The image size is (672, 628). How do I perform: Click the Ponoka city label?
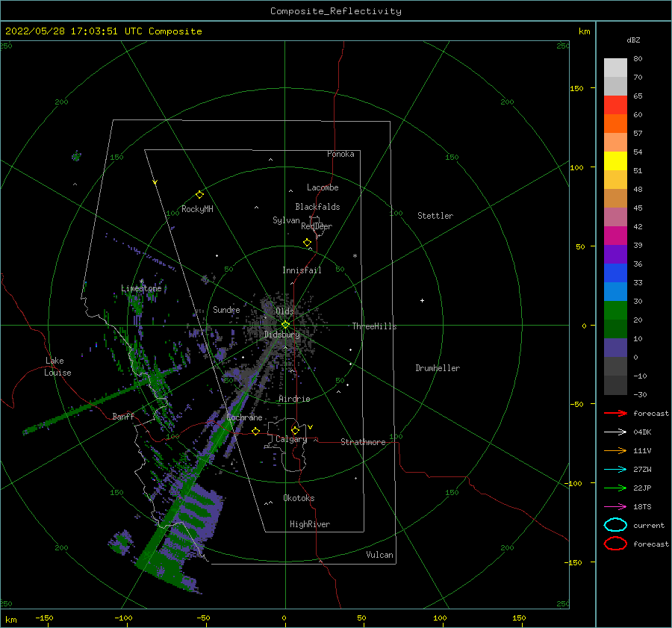pyautogui.click(x=340, y=154)
